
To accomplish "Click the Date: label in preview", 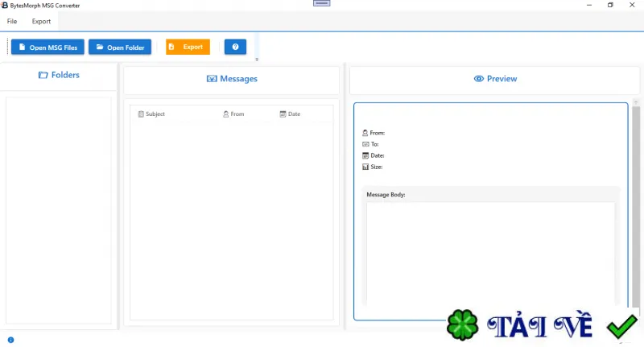I will pyautogui.click(x=377, y=155).
